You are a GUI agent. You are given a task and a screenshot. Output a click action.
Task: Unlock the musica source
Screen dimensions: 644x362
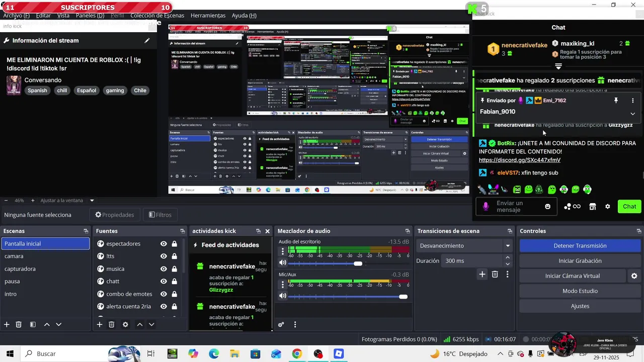(174, 269)
